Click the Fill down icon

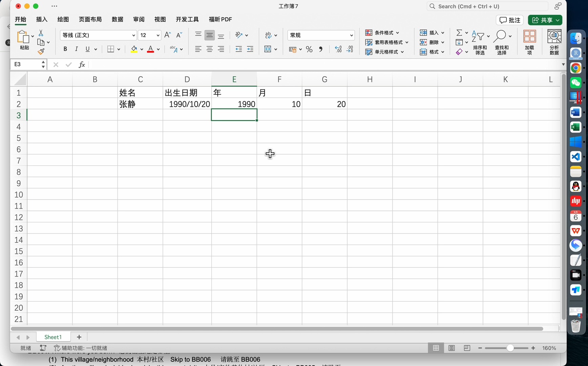(459, 42)
